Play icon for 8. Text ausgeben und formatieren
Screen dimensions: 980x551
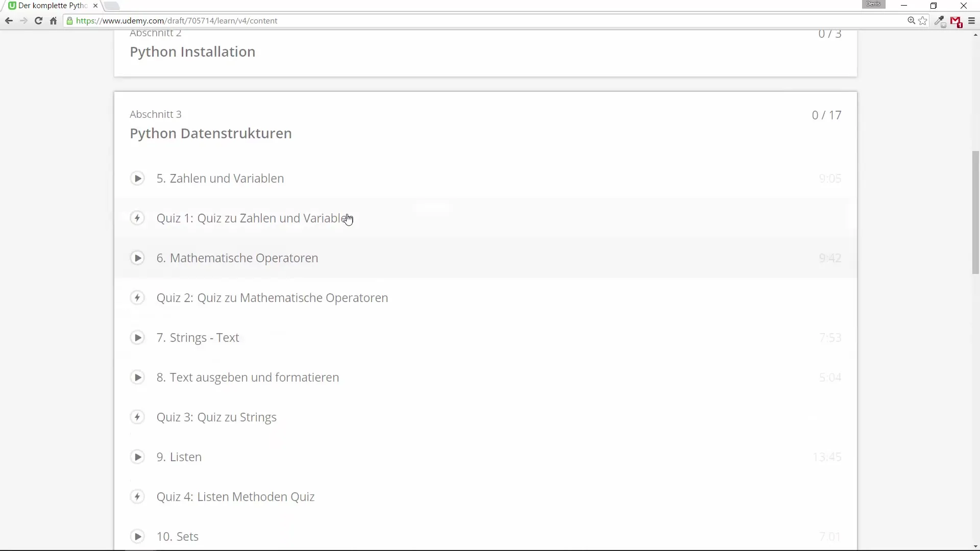pyautogui.click(x=137, y=378)
